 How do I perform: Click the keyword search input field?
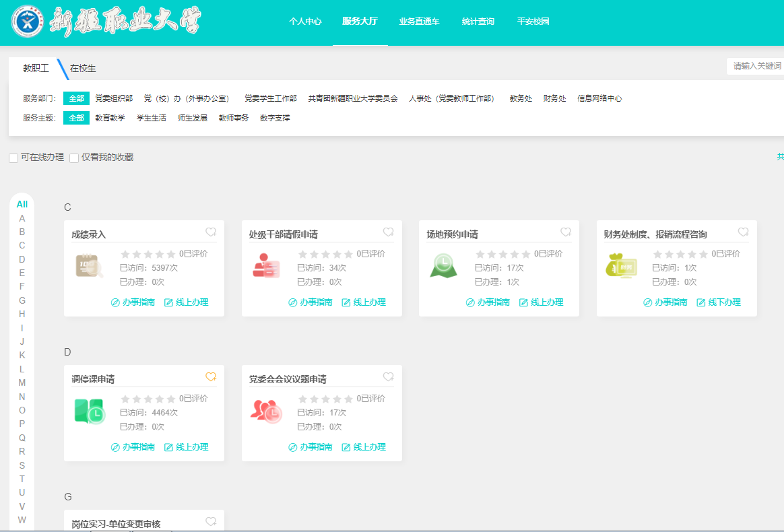755,66
